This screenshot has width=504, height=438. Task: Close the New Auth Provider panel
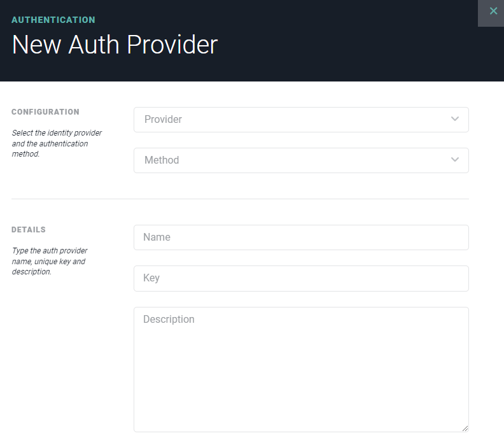click(491, 12)
